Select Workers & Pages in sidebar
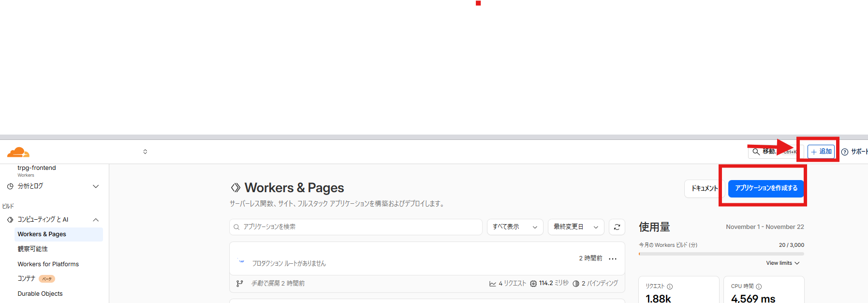This screenshot has height=303, width=868. click(59, 234)
